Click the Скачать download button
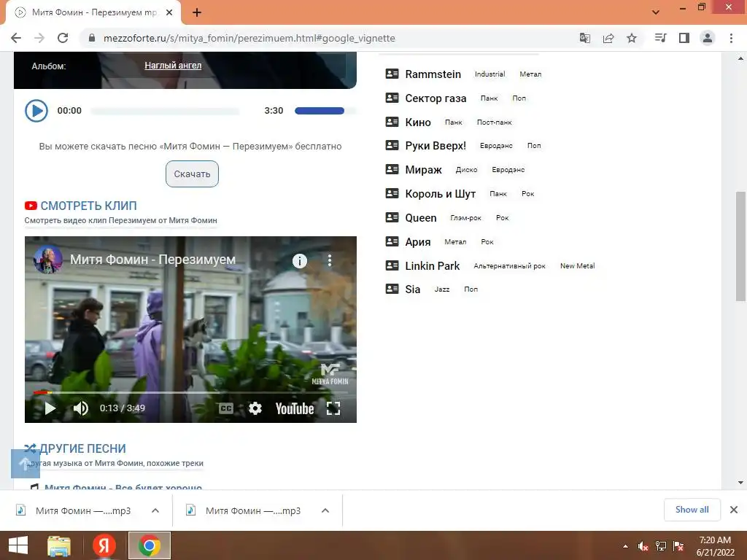Image resolution: width=747 pixels, height=560 pixels. pyautogui.click(x=192, y=174)
